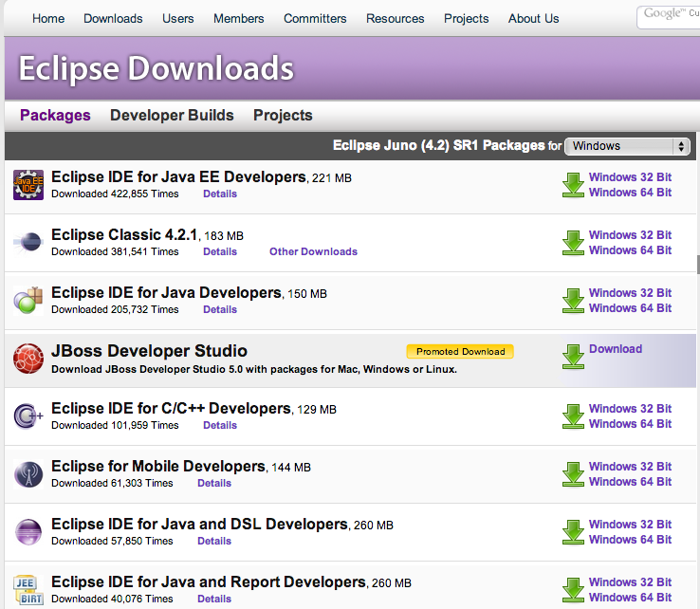Click 'Downloaded 422,855 Times' text
This screenshot has width=700, height=609.
pos(115,194)
